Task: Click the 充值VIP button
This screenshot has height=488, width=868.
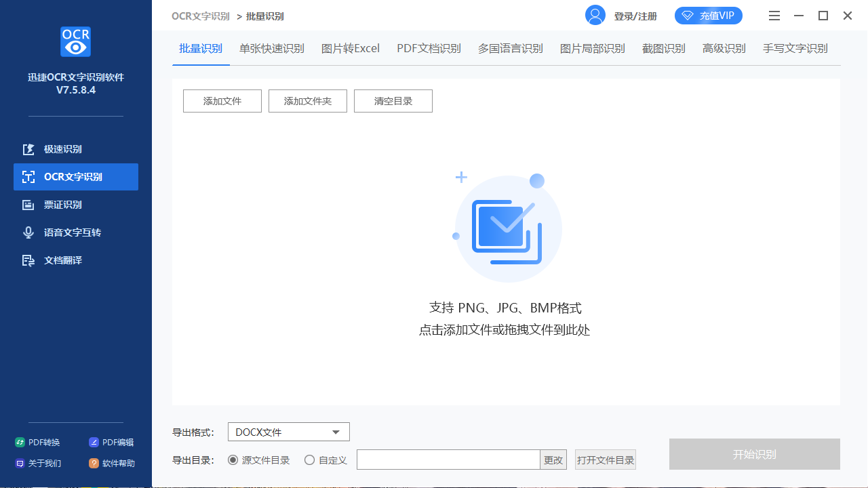Action: point(709,16)
